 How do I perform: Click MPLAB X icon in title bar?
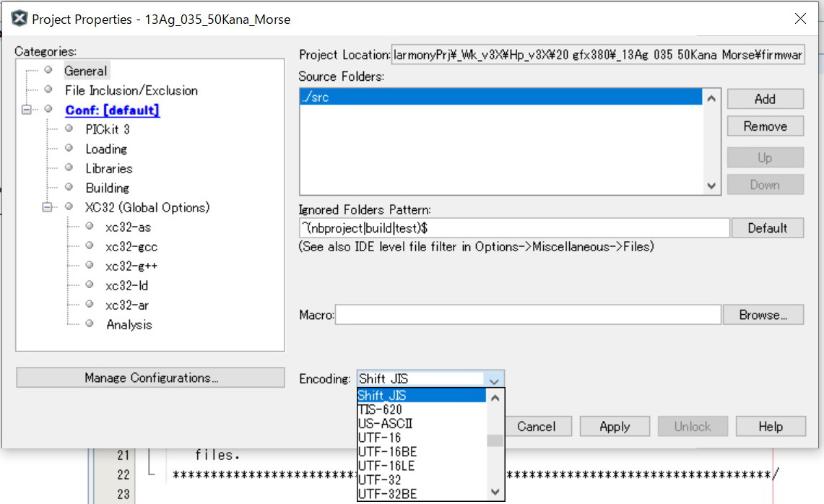(x=19, y=19)
